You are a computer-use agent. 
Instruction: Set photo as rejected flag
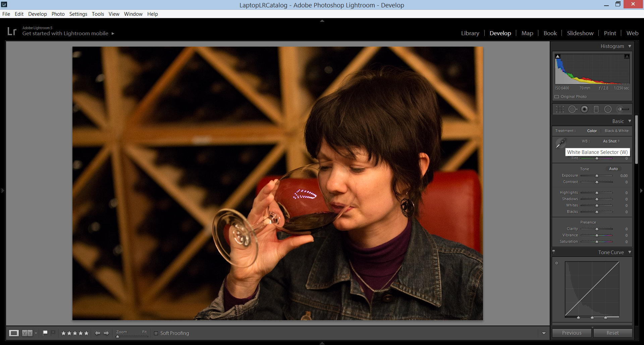[x=53, y=333]
